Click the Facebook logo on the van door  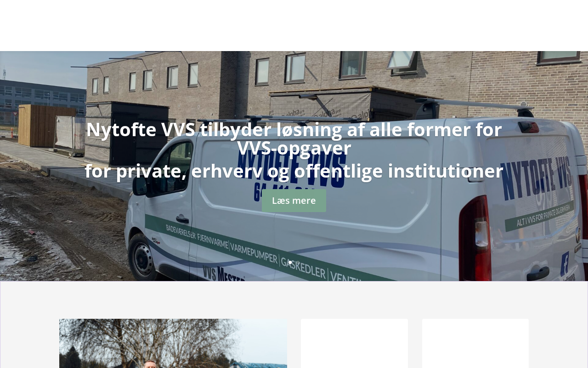click(565, 264)
